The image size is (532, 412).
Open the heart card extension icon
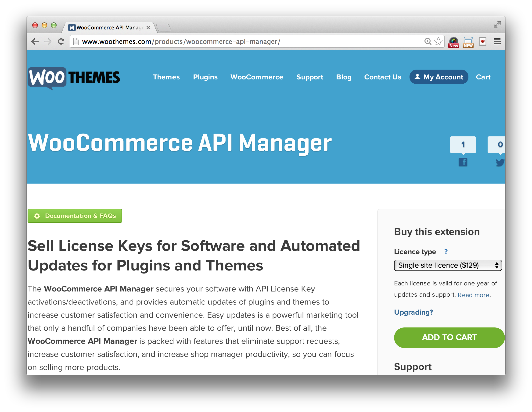click(x=482, y=41)
